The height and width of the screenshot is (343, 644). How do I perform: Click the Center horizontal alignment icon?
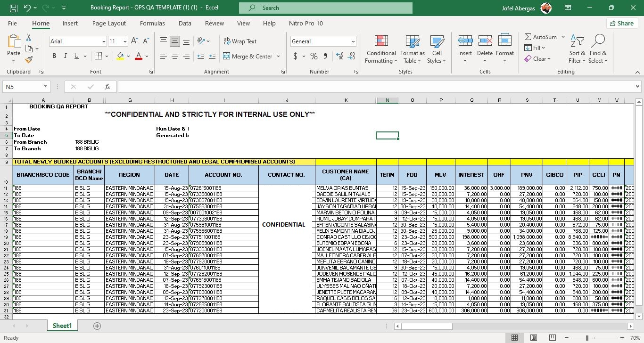point(175,56)
